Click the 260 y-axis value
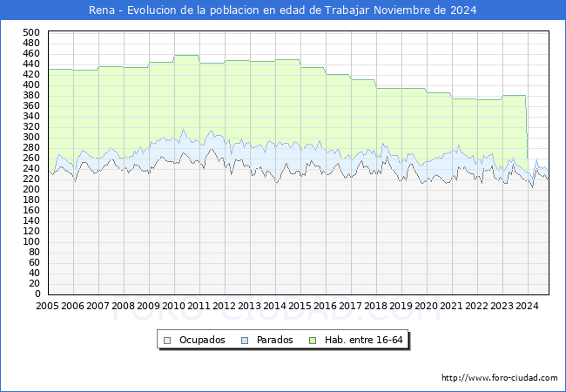This screenshot has height=392, width=566. pyautogui.click(x=31, y=159)
